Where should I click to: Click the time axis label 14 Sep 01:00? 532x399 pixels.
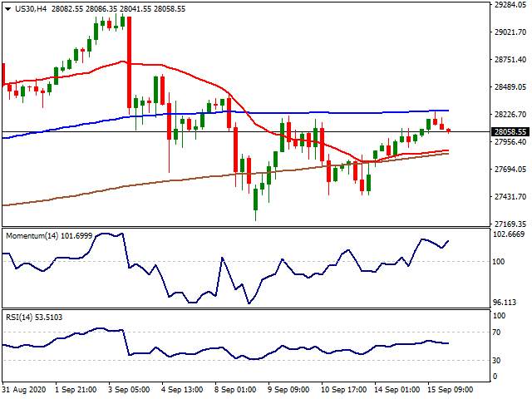point(397,389)
